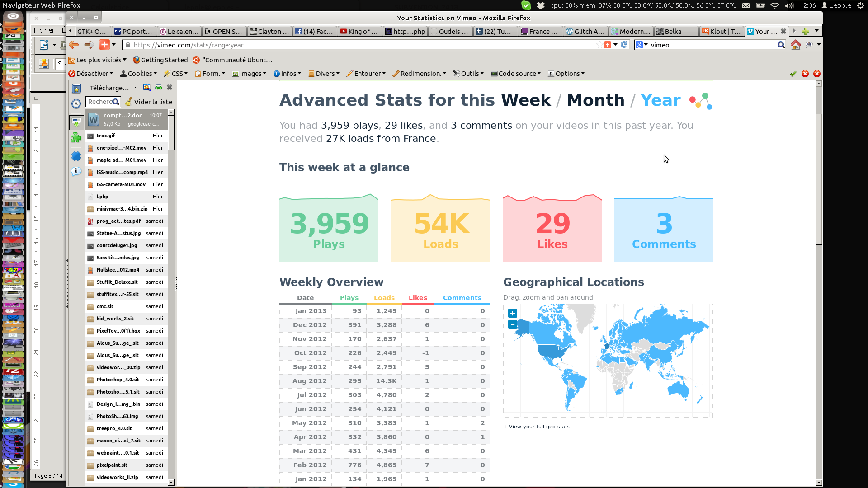Zoom in on geographical map

512,313
